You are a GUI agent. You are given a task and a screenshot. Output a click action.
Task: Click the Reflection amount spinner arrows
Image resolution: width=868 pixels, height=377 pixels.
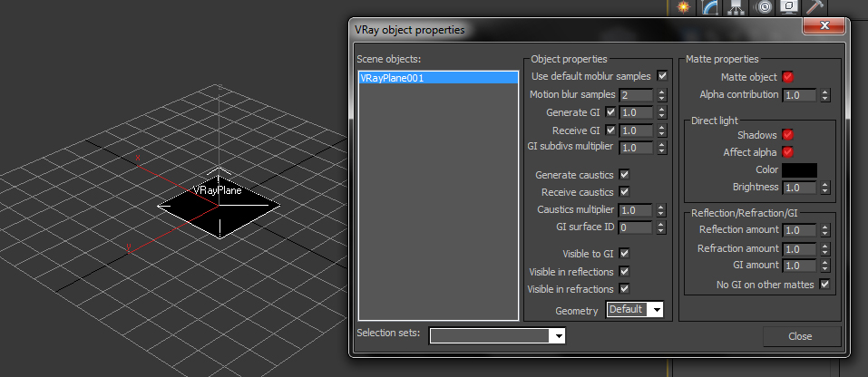click(x=824, y=230)
